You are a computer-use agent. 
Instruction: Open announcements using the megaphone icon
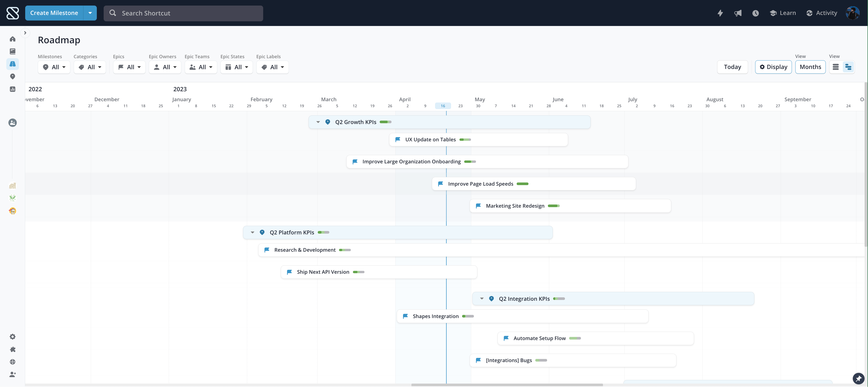738,13
